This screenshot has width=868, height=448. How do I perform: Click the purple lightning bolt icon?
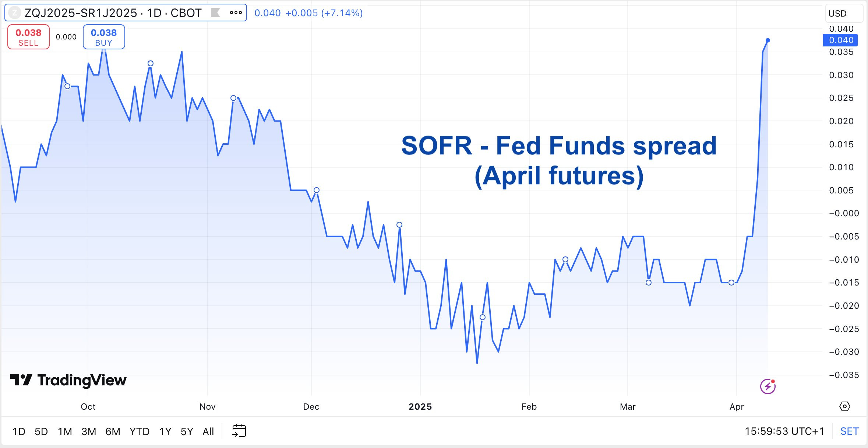[x=768, y=386]
